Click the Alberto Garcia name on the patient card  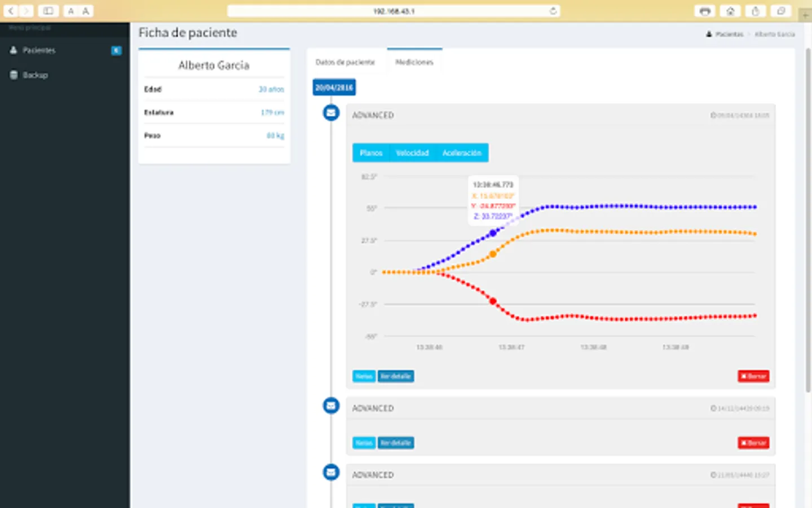click(214, 65)
